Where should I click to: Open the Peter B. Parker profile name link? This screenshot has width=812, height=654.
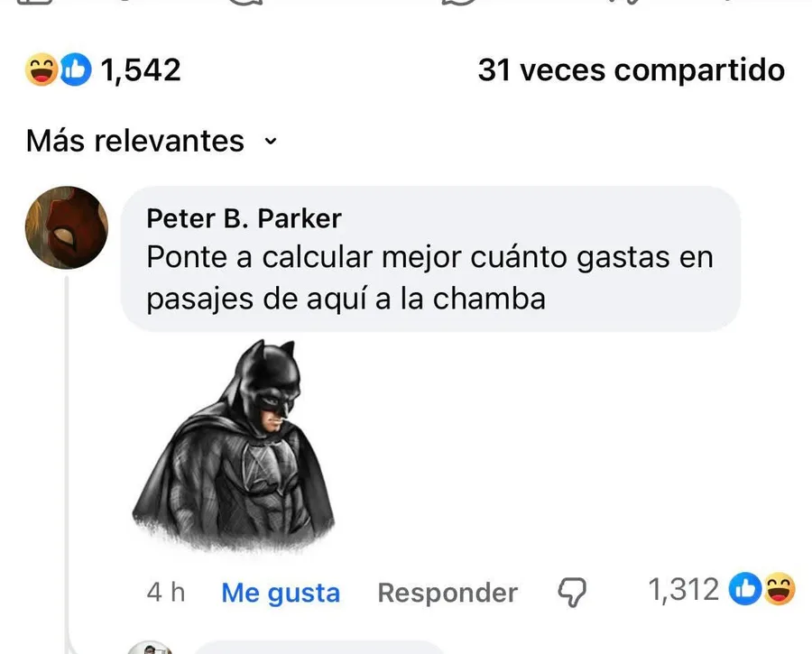point(244,218)
